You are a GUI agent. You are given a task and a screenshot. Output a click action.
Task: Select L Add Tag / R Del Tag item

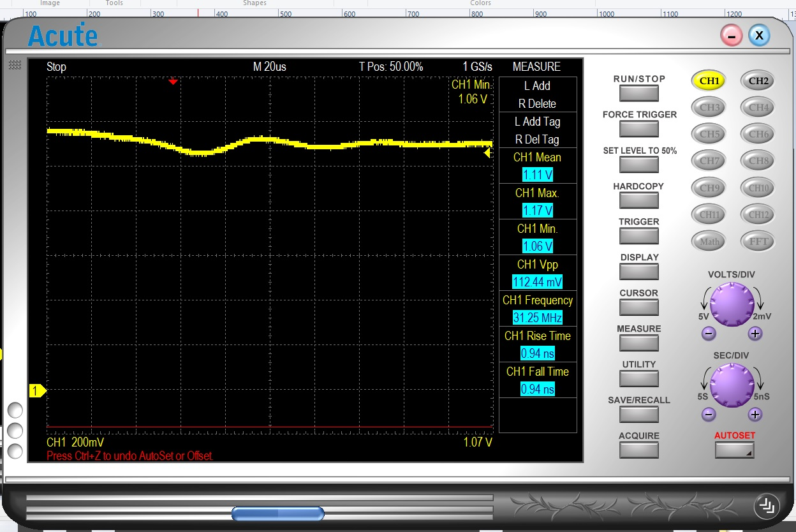(x=537, y=130)
